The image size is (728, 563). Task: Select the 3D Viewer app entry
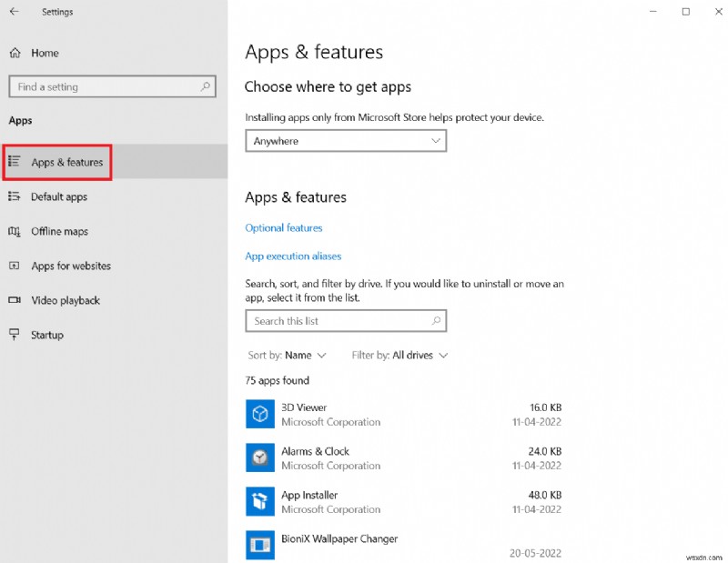tap(403, 414)
